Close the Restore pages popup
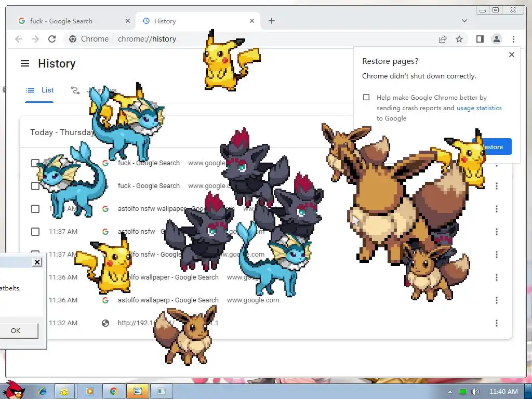The image size is (532, 399). 512,55
